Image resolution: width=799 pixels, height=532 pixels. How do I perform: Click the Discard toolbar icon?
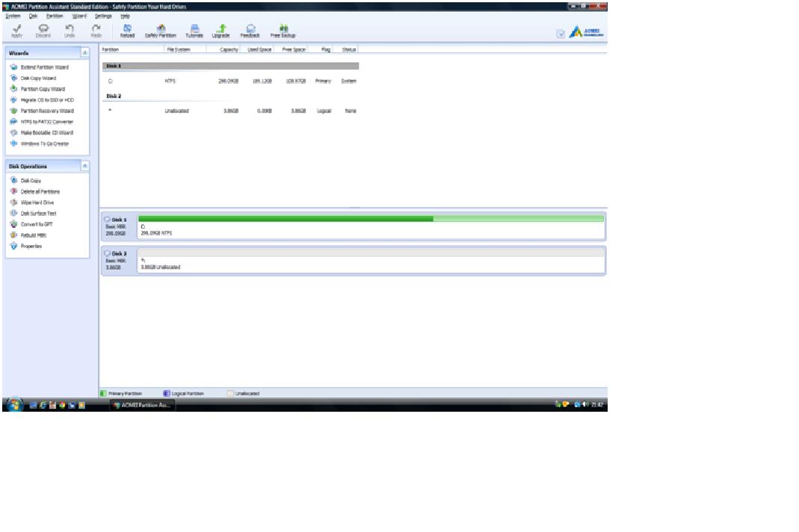click(x=43, y=31)
